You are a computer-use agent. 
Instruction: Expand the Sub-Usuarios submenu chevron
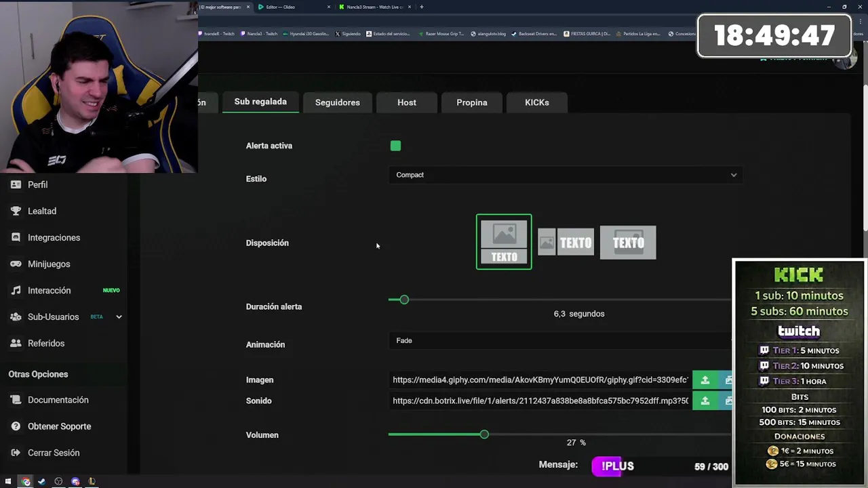pos(119,317)
